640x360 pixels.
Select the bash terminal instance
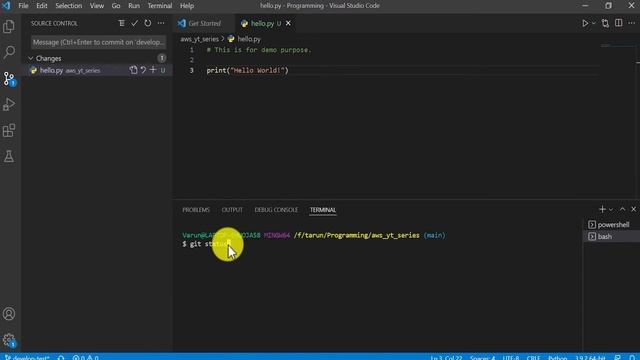(611, 237)
